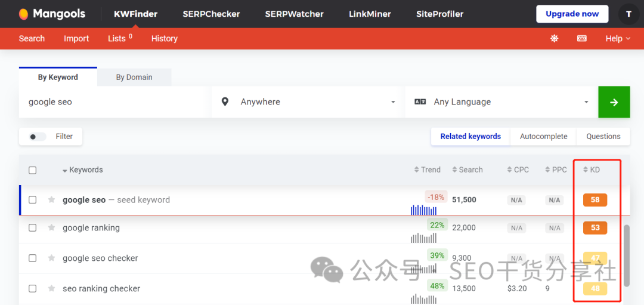Check the google ranking row checkbox
Image resolution: width=644 pixels, height=305 pixels.
pyautogui.click(x=32, y=228)
